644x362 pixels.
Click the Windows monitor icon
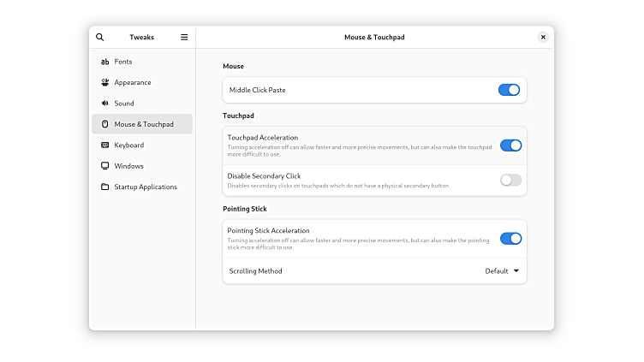pyautogui.click(x=104, y=166)
